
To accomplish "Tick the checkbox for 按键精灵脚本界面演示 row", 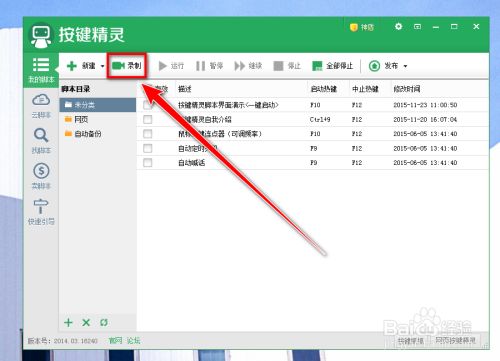I will pyautogui.click(x=147, y=105).
